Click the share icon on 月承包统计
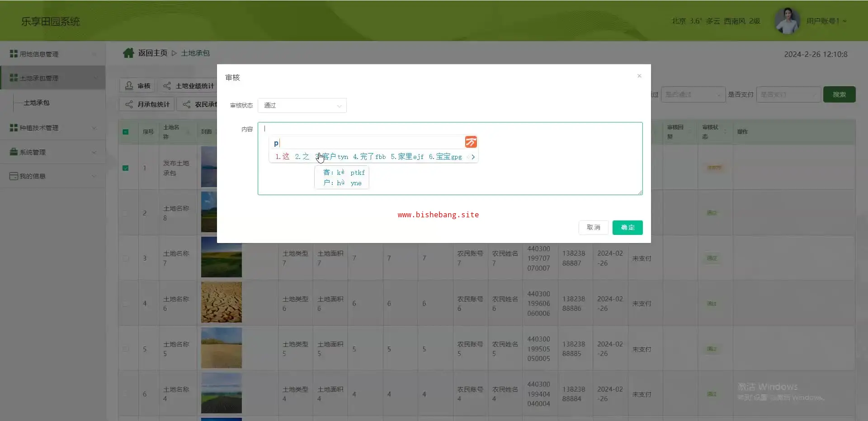 pos(129,104)
